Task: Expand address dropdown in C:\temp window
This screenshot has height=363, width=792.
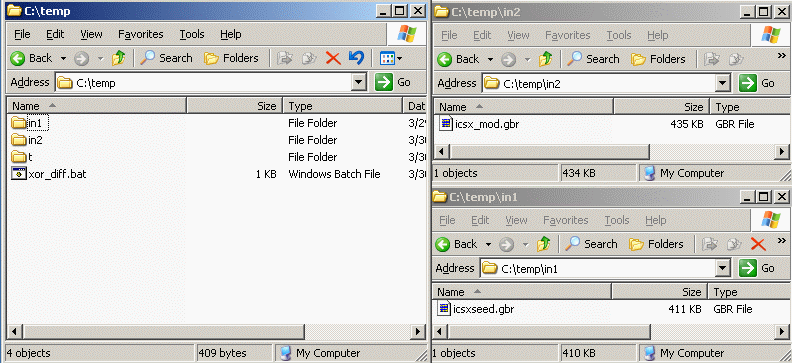Action: coord(359,82)
